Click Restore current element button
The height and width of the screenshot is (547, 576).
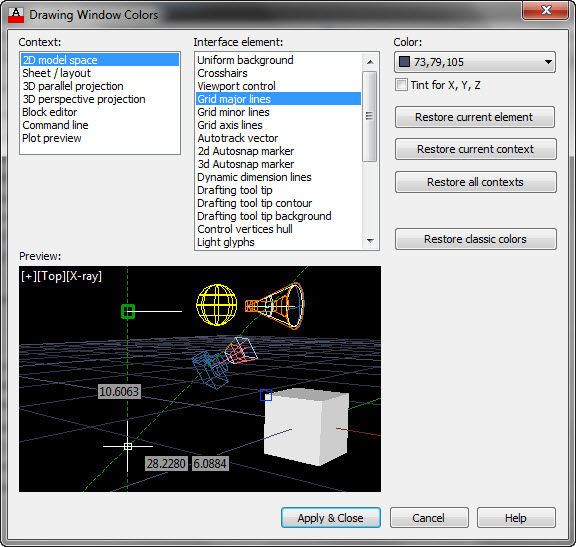[475, 117]
